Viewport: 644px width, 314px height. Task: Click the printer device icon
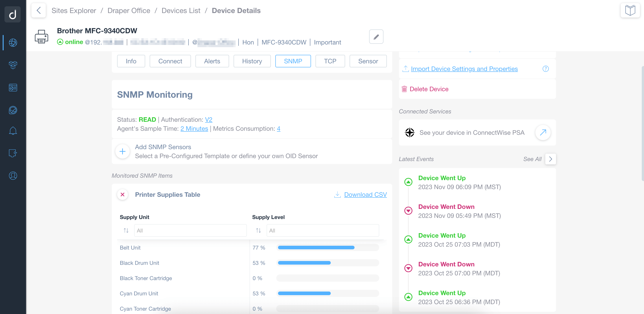pos(42,37)
